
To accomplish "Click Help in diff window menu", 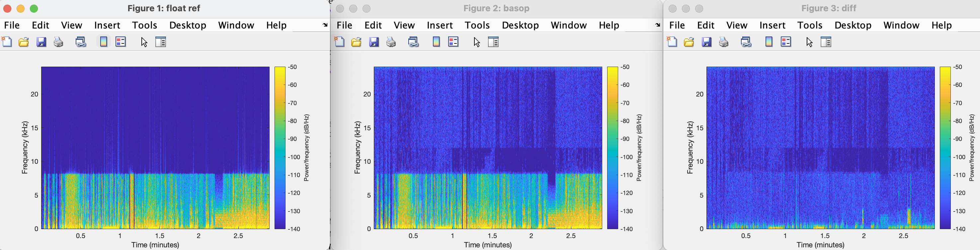I will pyautogui.click(x=941, y=25).
